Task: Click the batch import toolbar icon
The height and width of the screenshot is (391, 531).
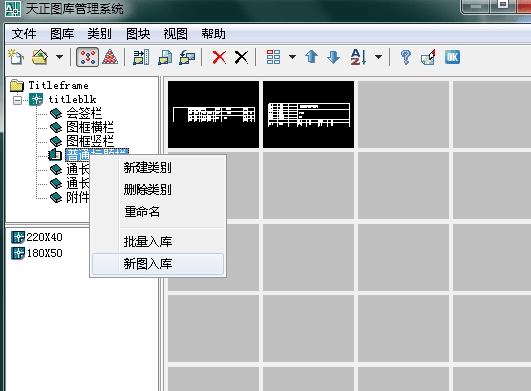Action: coord(141,57)
